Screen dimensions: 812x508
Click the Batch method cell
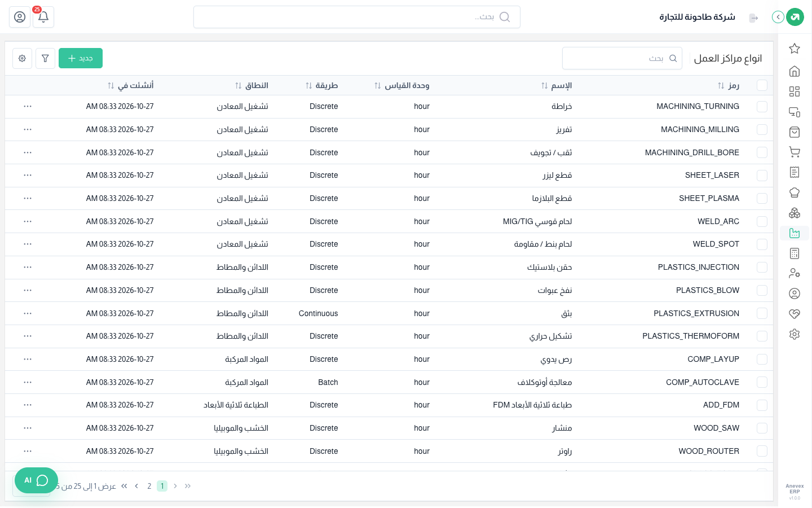pyautogui.click(x=328, y=382)
